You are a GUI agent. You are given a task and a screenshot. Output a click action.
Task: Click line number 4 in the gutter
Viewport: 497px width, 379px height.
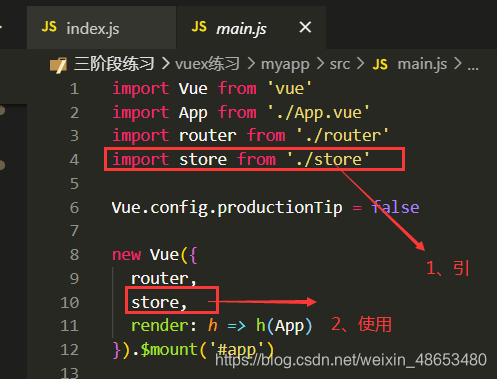point(74,160)
